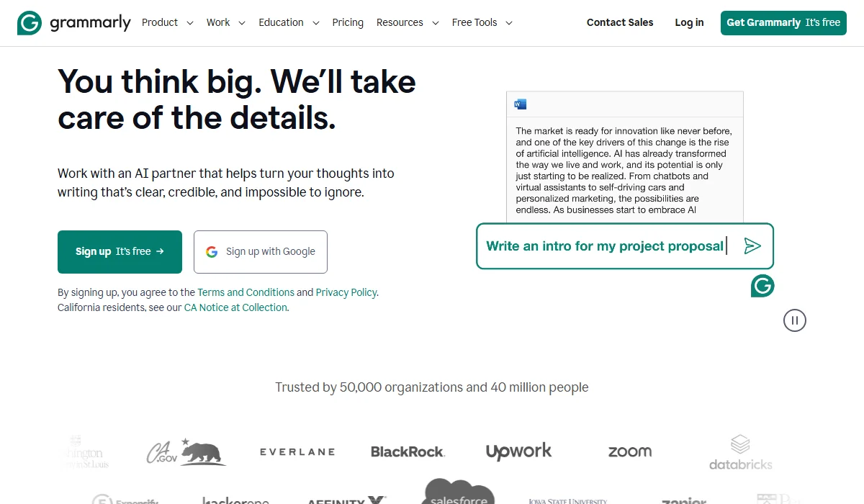Screen dimensions: 864x504
Task: Open the Terms and Conditions link
Action: point(246,292)
